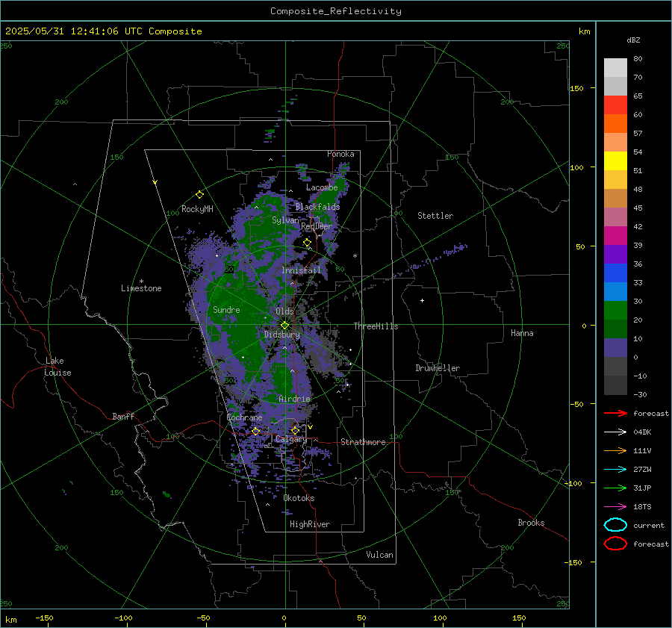Click the Vulcan town label

coord(379,555)
